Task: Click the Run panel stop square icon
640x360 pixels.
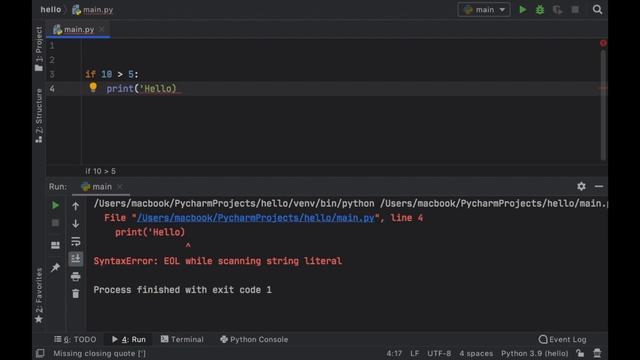Action: (55, 223)
